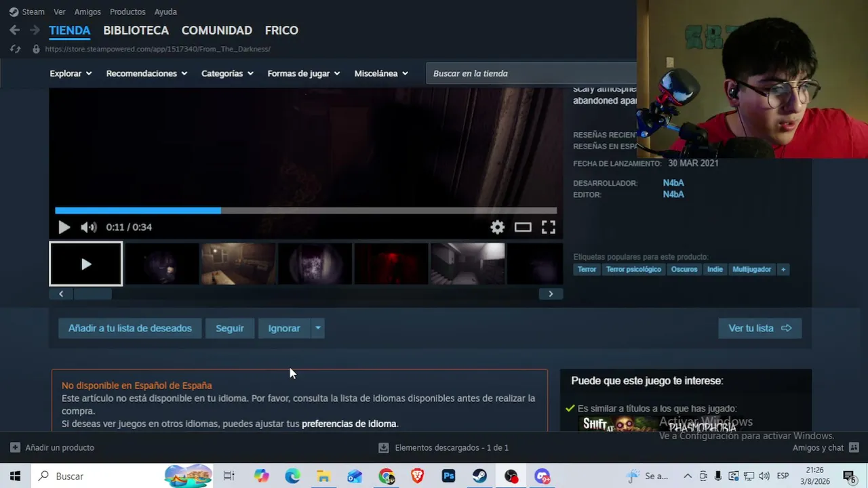Open the Amigos menu

[87, 12]
